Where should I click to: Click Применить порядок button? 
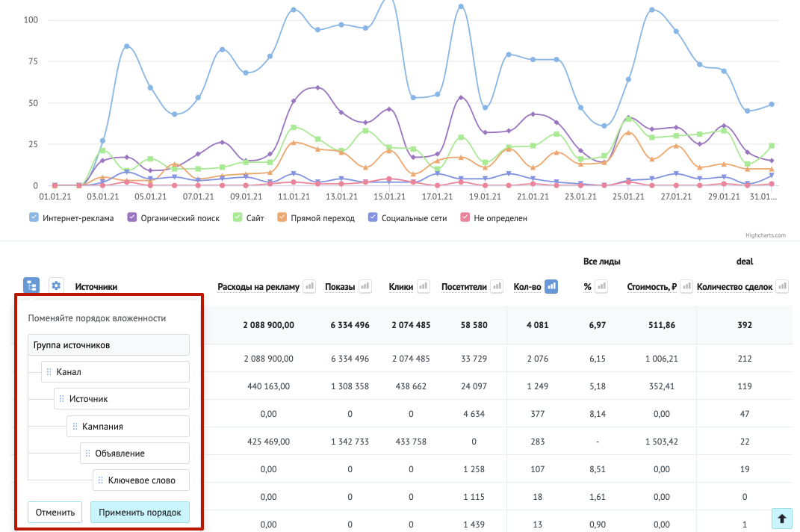140,512
